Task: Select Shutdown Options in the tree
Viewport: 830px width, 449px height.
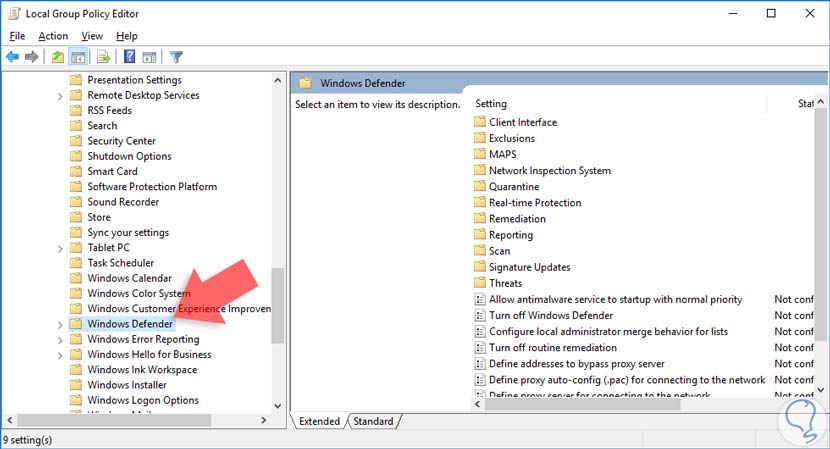Action: click(x=129, y=156)
